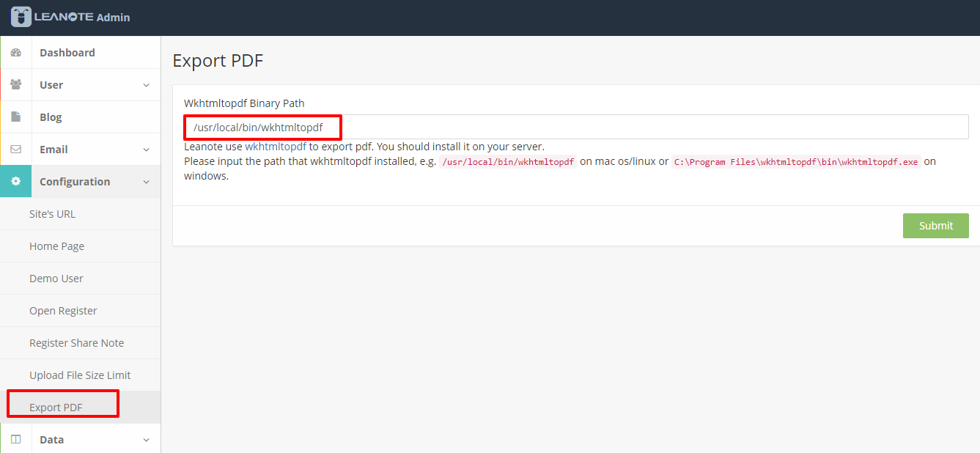The height and width of the screenshot is (453, 980).
Task: Focus the Wkhtmltopdf Binary Path field
Action: click(576, 127)
